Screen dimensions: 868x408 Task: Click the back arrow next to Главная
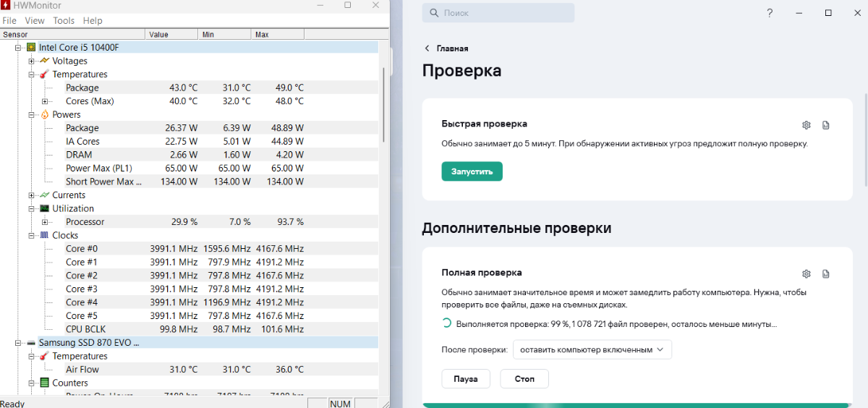(427, 48)
